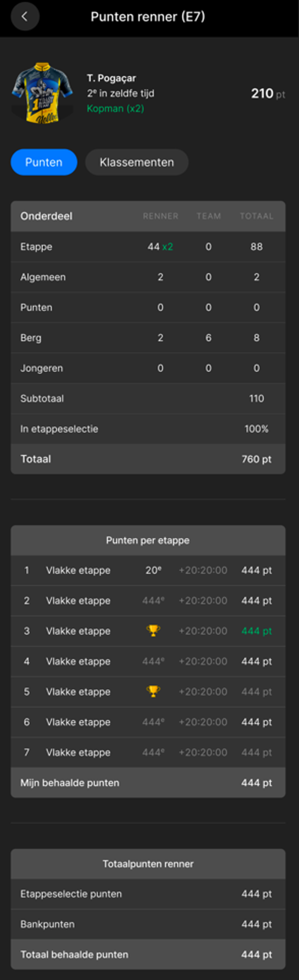Click the Bankpunten row
The image size is (299, 980).
(148, 924)
